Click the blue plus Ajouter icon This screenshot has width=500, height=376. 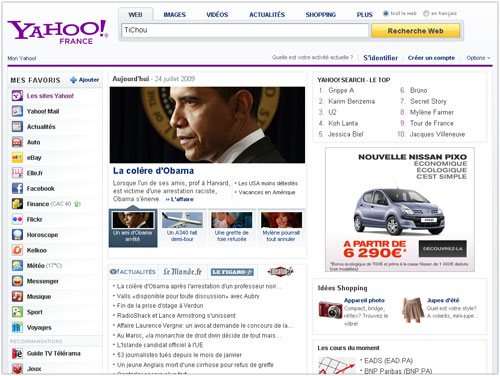(x=73, y=80)
